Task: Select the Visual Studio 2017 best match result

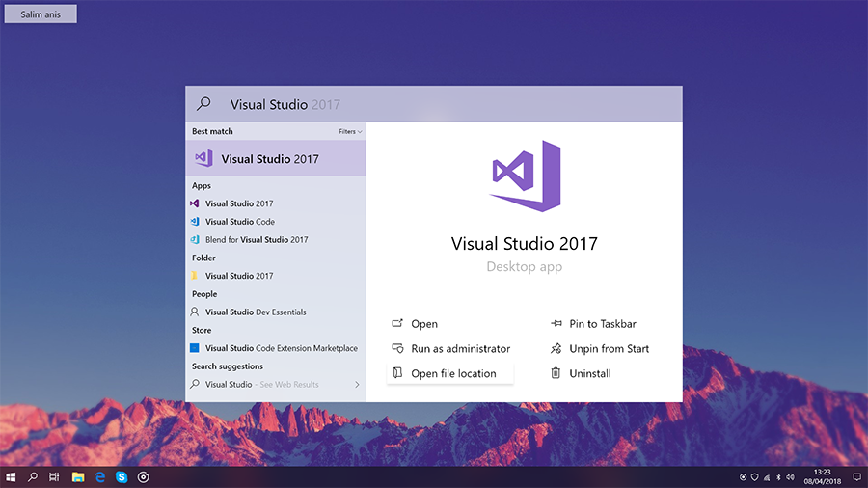Action: [276, 159]
